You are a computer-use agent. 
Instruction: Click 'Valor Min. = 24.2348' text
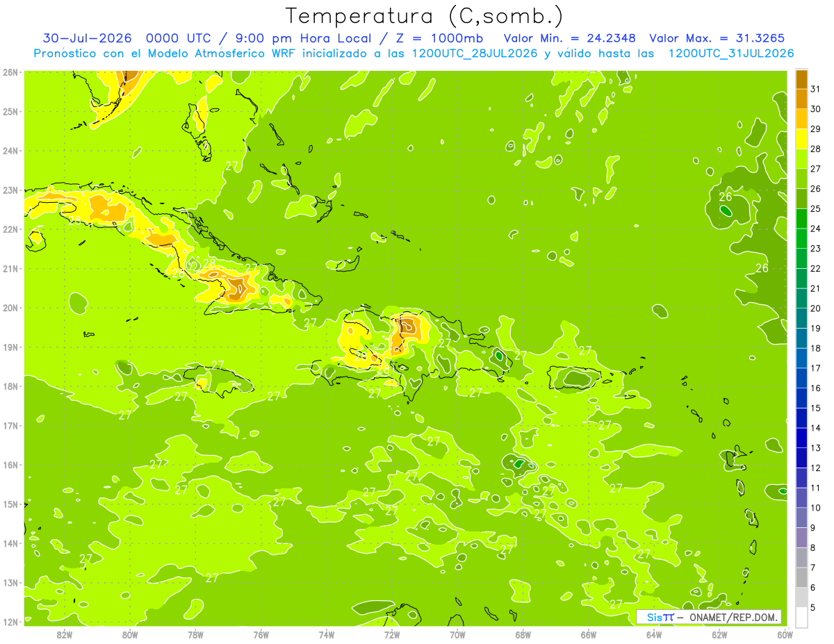coord(570,38)
